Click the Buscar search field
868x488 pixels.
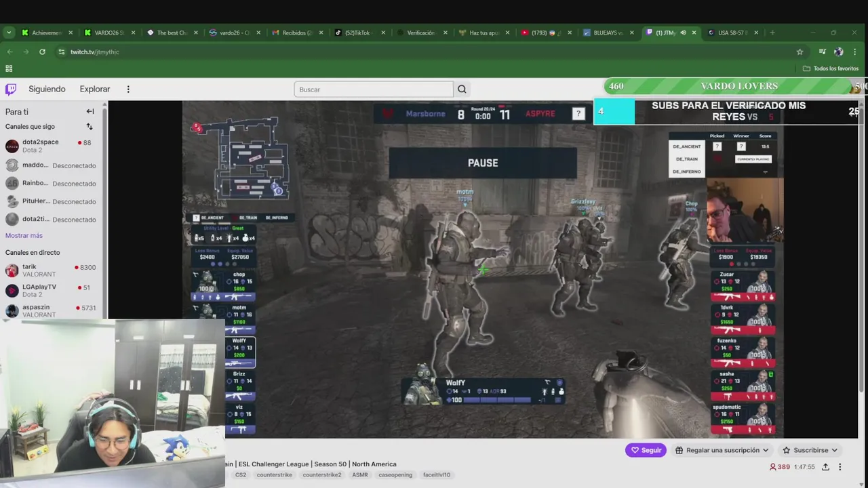coord(374,89)
